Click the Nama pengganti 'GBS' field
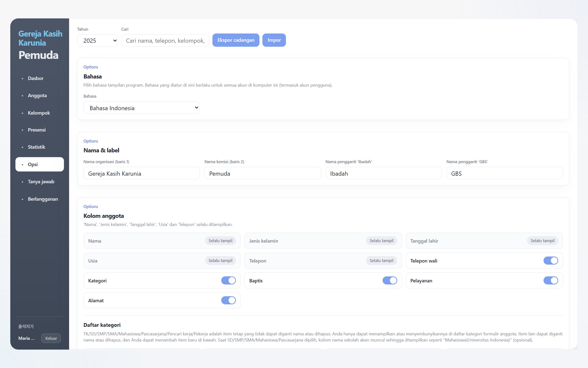The height and width of the screenshot is (368, 588). (x=505, y=173)
